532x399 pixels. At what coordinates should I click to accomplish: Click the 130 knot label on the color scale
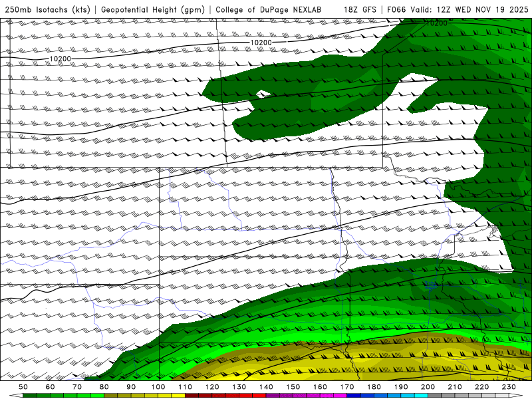coord(239,387)
